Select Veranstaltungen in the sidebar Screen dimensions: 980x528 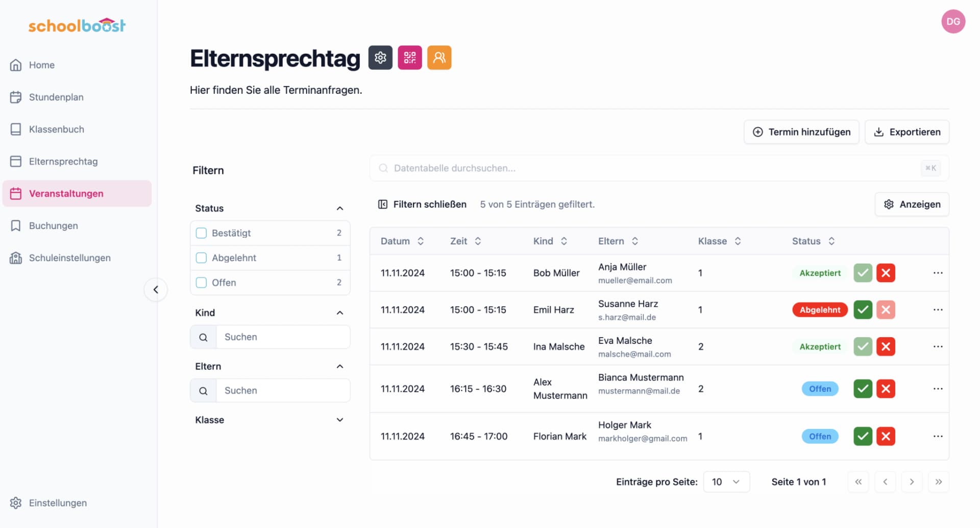pyautogui.click(x=66, y=193)
